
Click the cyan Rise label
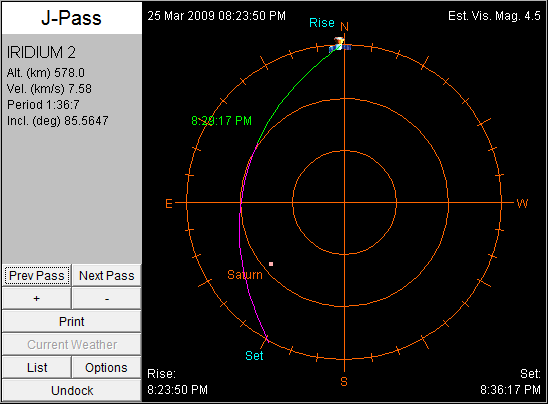(x=322, y=23)
